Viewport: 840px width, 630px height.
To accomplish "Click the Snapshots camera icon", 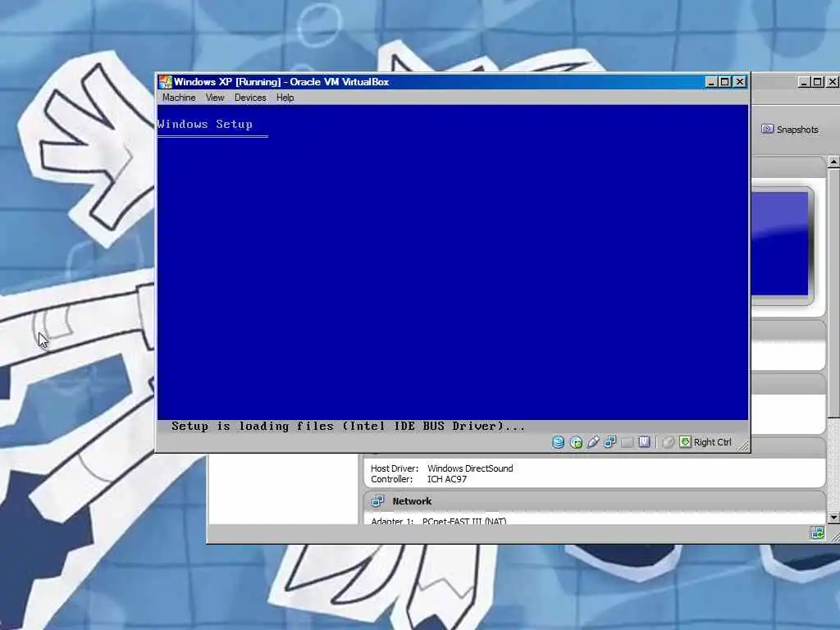I will [767, 129].
